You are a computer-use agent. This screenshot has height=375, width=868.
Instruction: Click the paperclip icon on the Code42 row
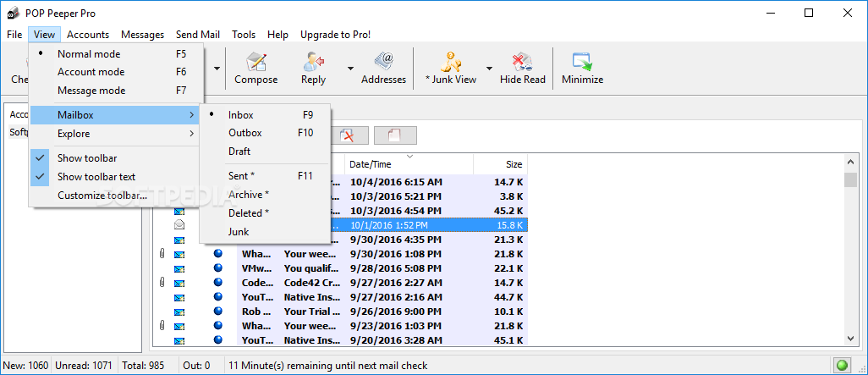click(162, 283)
